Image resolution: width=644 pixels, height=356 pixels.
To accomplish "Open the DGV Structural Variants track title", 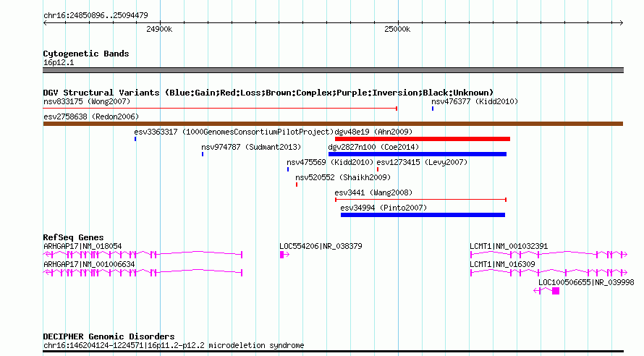I will pos(268,93).
